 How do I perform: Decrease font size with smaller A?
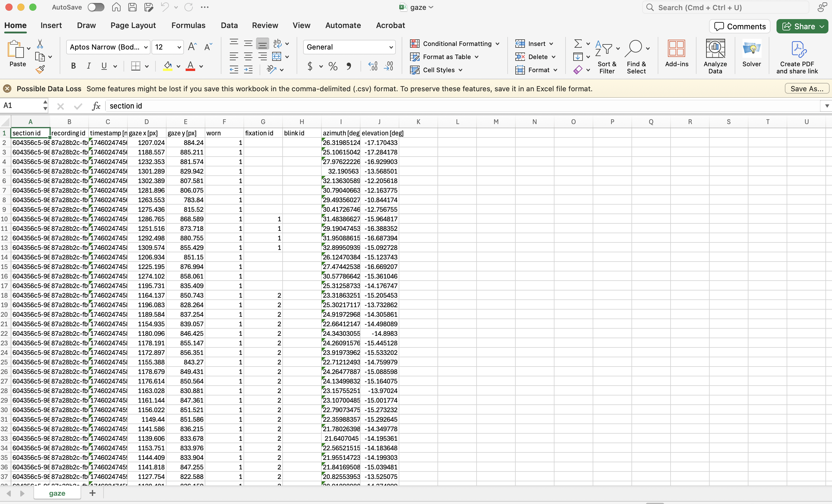[208, 47]
